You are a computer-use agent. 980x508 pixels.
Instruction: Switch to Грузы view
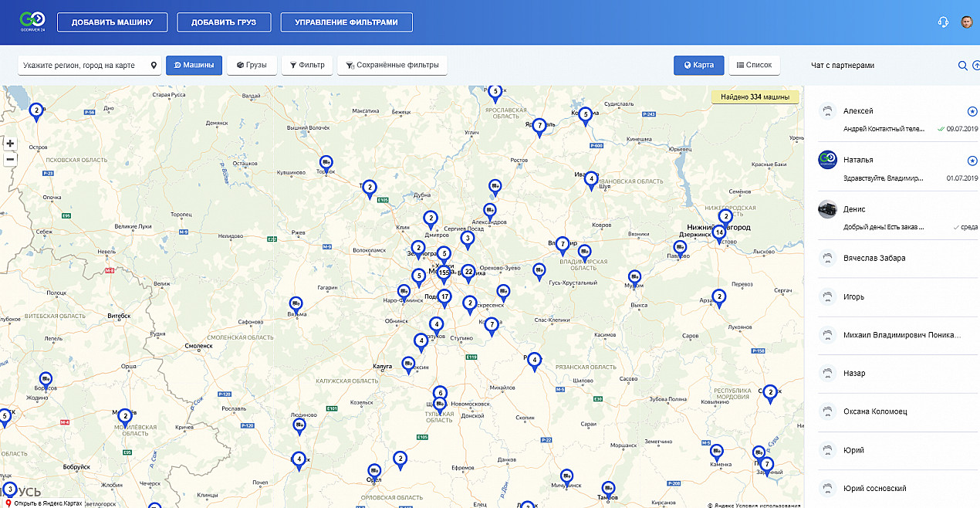point(252,66)
